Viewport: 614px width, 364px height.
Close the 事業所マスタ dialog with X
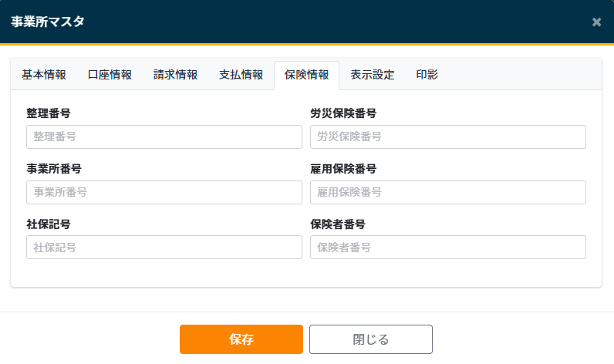596,22
